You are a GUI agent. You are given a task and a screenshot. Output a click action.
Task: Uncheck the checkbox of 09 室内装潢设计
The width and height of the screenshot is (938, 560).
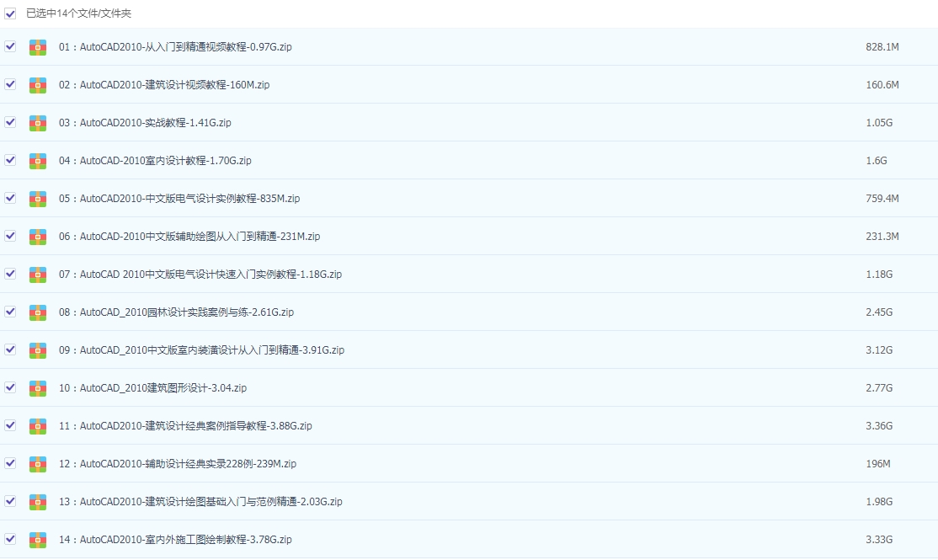[x=10, y=349]
